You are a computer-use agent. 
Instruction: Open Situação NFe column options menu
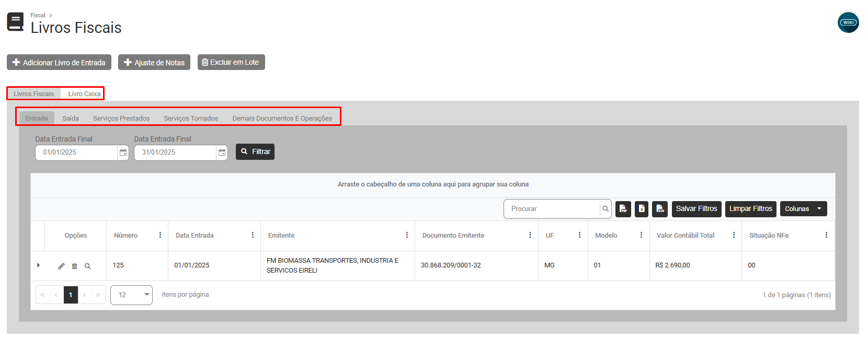826,235
